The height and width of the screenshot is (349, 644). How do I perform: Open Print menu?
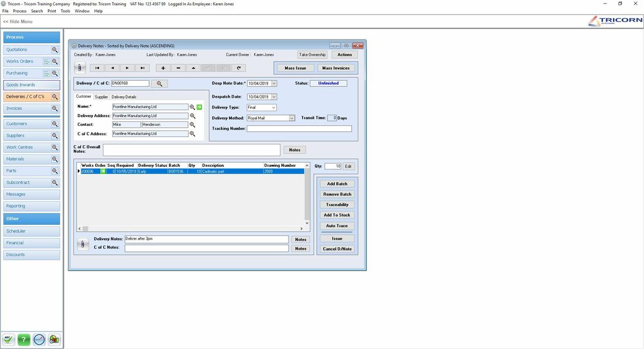click(52, 11)
